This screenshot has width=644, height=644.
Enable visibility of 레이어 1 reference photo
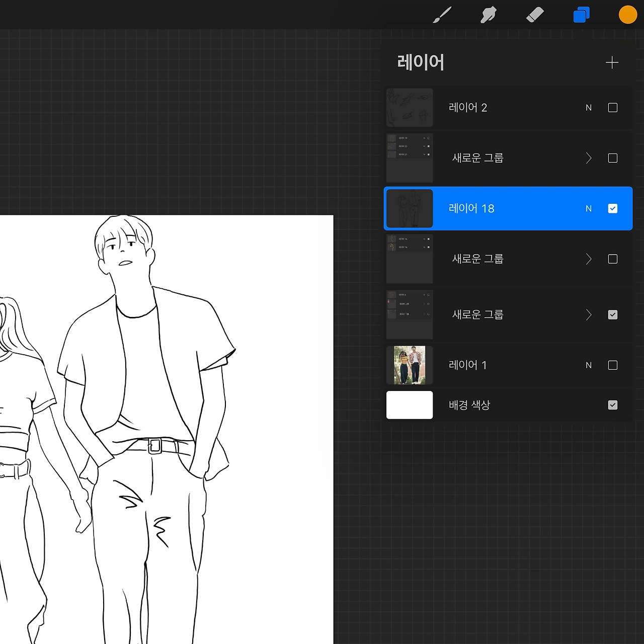612,365
